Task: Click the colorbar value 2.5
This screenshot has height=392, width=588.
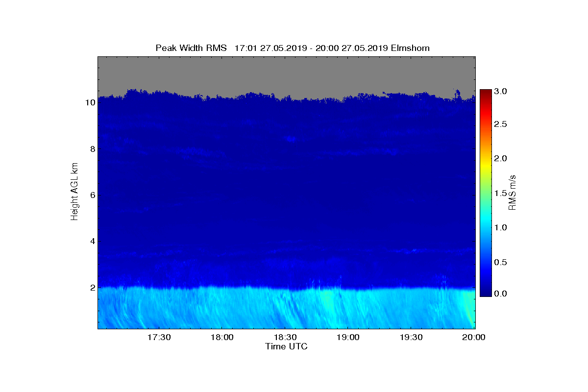Action: pyautogui.click(x=501, y=124)
